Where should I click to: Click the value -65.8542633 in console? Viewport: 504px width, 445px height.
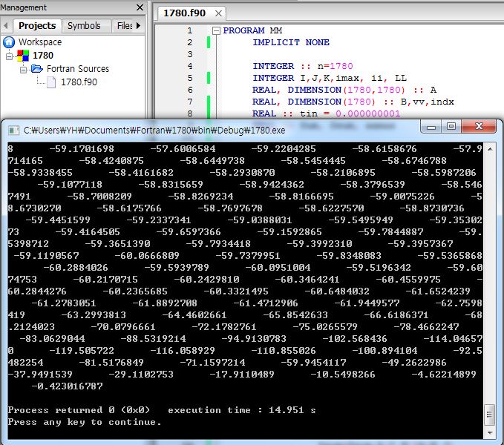point(295,315)
